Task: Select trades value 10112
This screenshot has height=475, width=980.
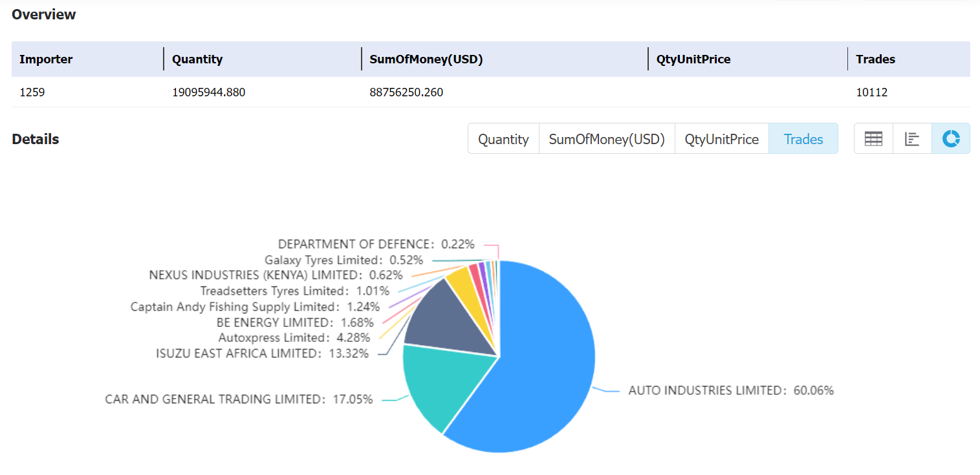Action: coord(871,92)
